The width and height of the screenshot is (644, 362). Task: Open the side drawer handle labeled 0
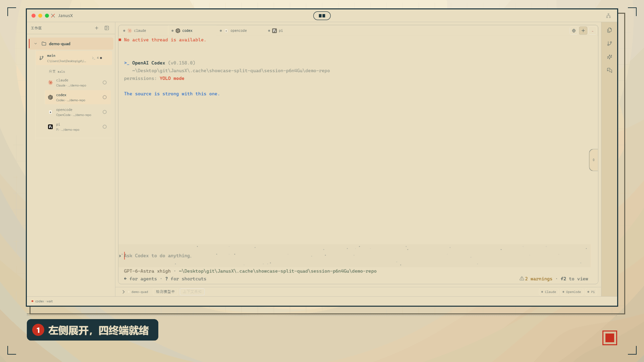pyautogui.click(x=593, y=160)
